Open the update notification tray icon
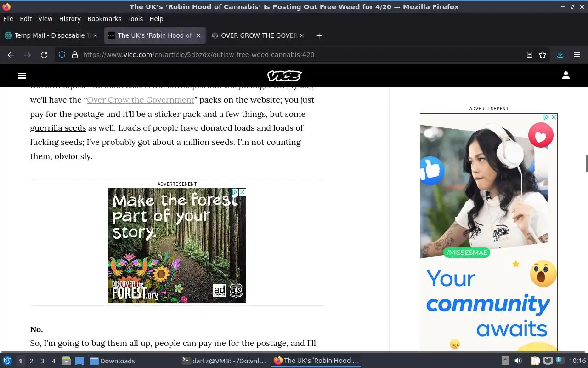Image resolution: width=588 pixels, height=368 pixels. (559, 360)
